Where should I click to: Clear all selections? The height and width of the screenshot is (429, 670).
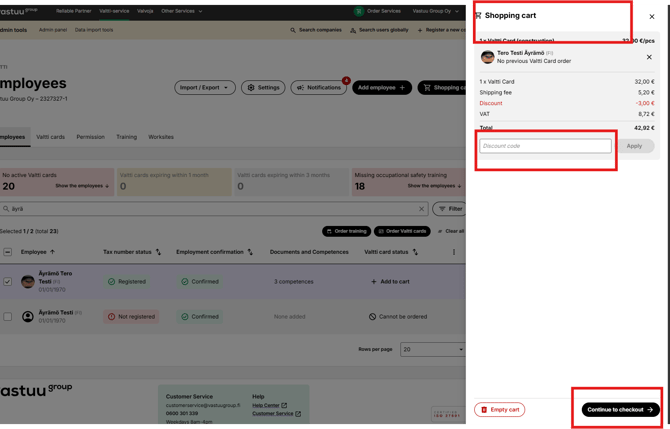pyautogui.click(x=451, y=231)
